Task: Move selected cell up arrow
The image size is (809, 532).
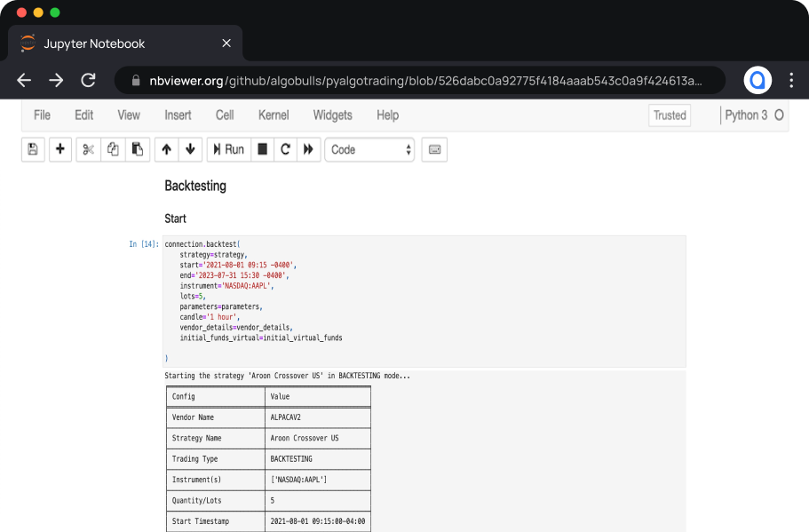Action: pyautogui.click(x=167, y=149)
